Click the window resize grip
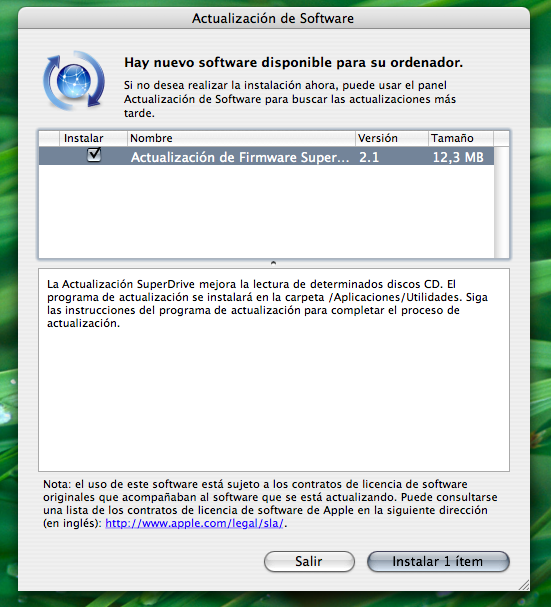The height and width of the screenshot is (607, 551). pos(524,585)
